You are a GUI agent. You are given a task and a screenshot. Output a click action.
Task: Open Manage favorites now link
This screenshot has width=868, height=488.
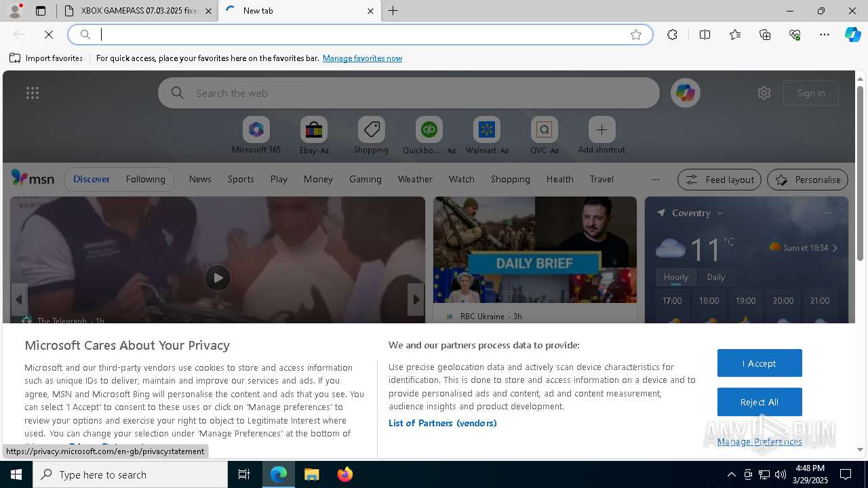pyautogui.click(x=362, y=58)
